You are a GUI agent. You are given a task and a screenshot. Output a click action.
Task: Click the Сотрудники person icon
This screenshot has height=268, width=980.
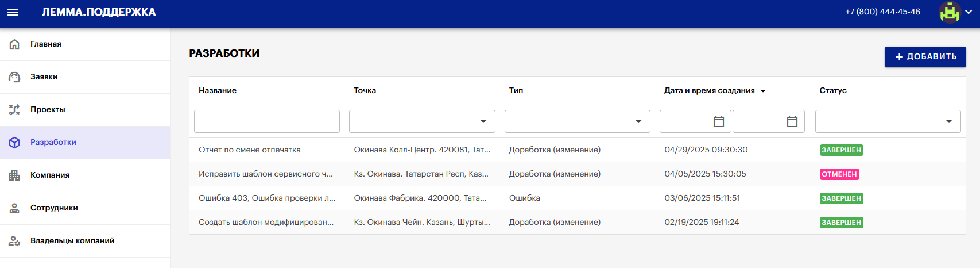pyautogui.click(x=14, y=208)
